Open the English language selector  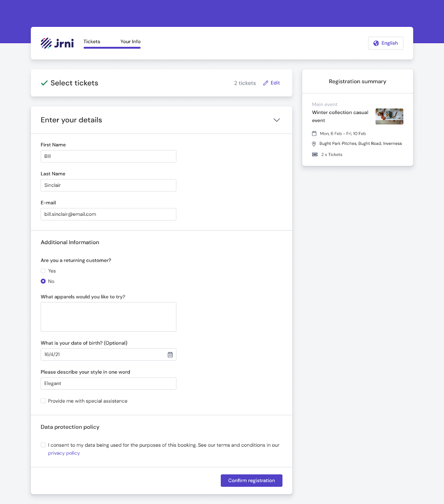(x=385, y=43)
